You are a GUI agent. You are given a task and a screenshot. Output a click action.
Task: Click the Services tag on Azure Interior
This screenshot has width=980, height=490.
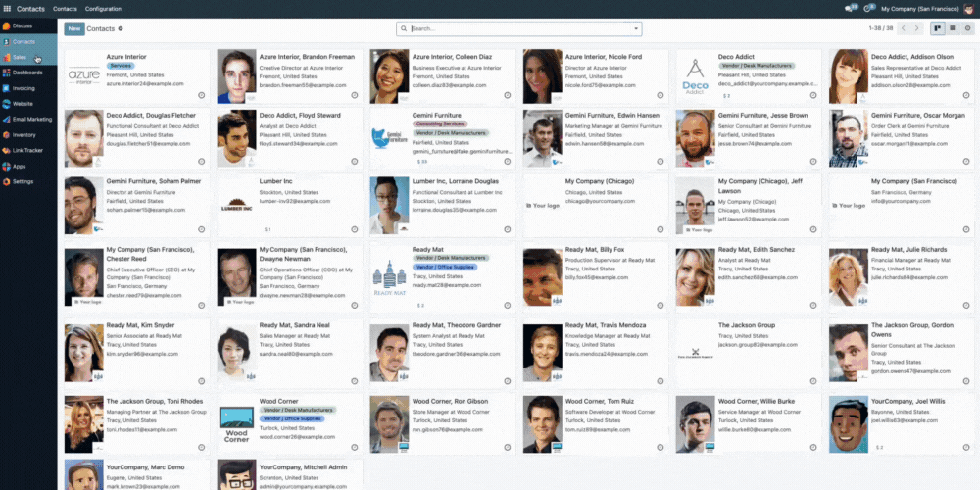click(x=121, y=66)
